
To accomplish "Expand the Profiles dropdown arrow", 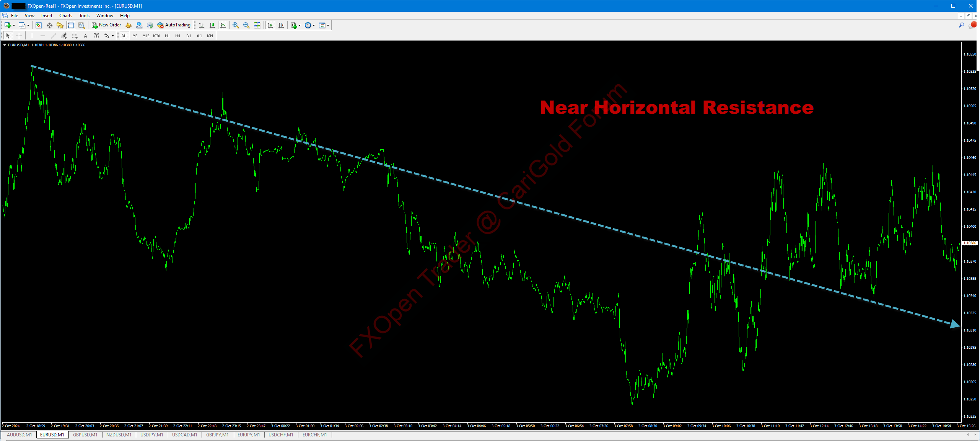I will (x=28, y=25).
